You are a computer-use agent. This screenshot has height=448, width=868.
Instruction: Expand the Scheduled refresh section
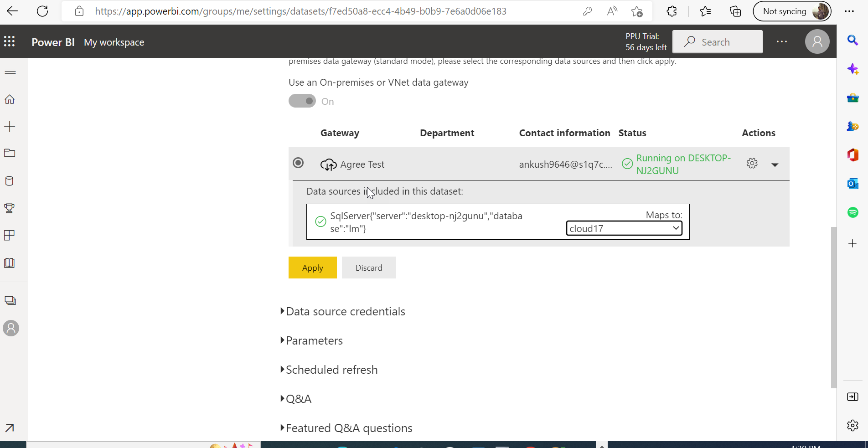(329, 370)
